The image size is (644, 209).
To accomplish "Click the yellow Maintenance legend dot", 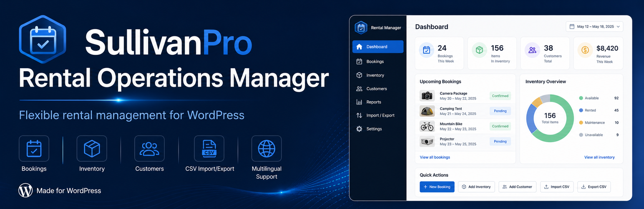I will [581, 122].
